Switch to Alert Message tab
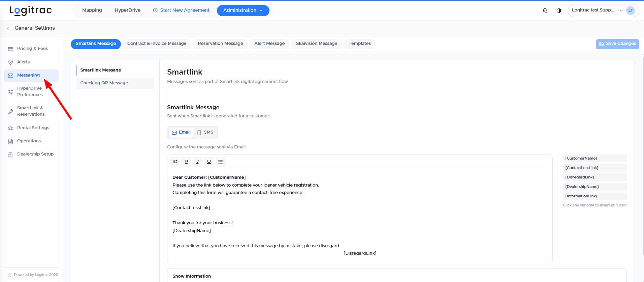This screenshot has width=644, height=282. 269,44
